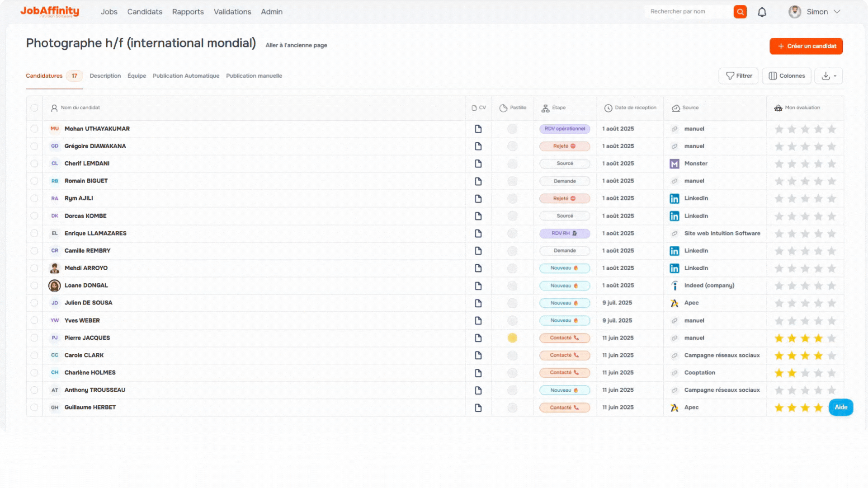This screenshot has width=868, height=488.
Task: Open the notifications bell
Action: point(762,12)
